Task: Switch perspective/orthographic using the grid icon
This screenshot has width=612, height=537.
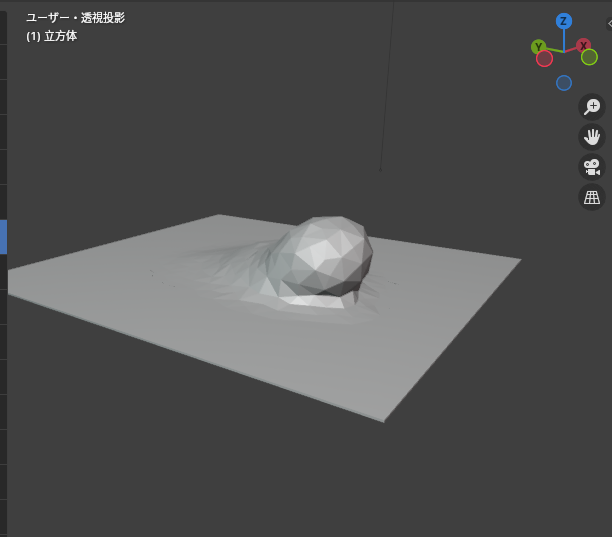Action: [x=592, y=197]
